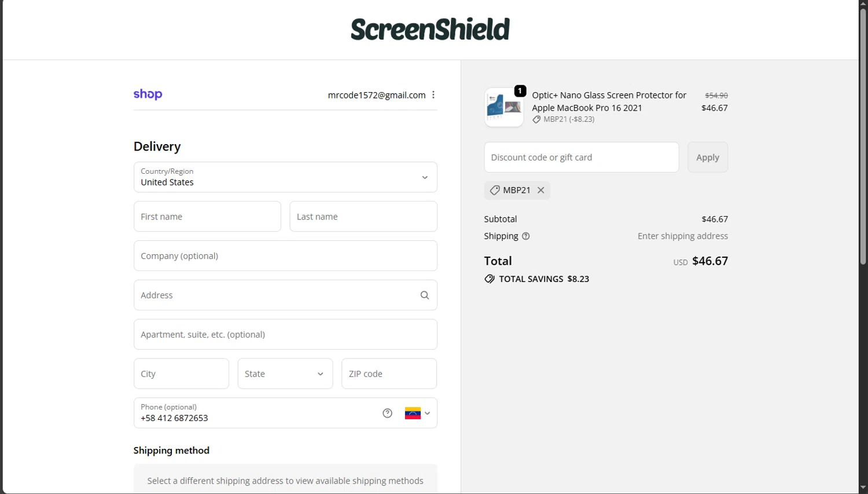This screenshot has height=494, width=868.
Task: Focus the Apartment, suite field
Action: (285, 335)
